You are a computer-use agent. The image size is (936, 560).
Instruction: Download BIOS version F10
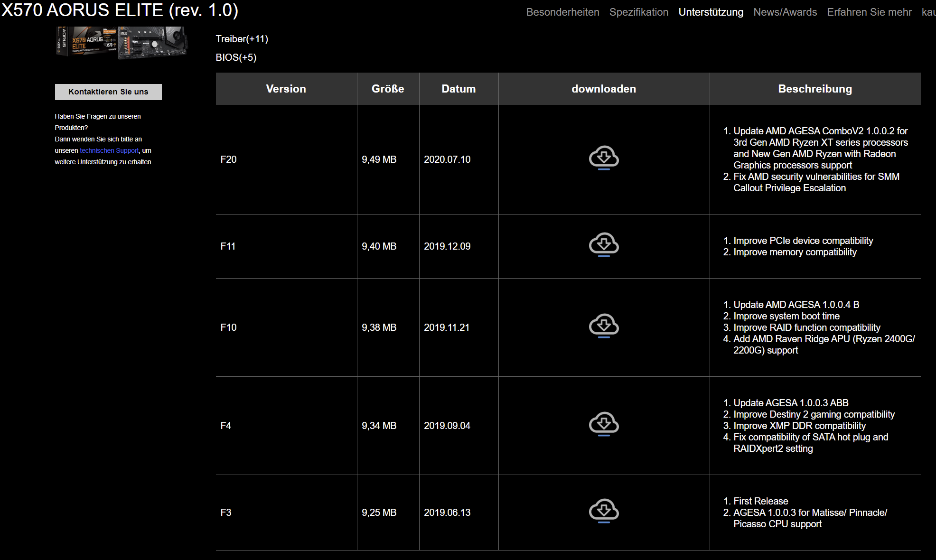pyautogui.click(x=603, y=326)
